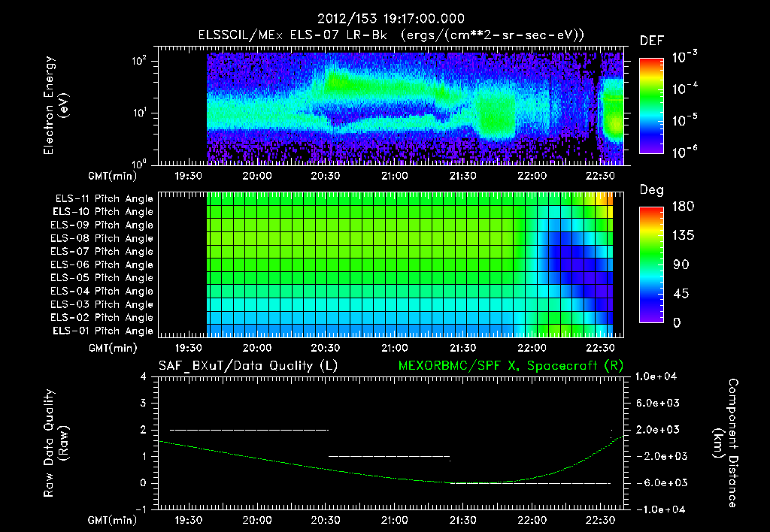
Task: Click the 90 value on Deg colorbar
Action: coord(681,265)
